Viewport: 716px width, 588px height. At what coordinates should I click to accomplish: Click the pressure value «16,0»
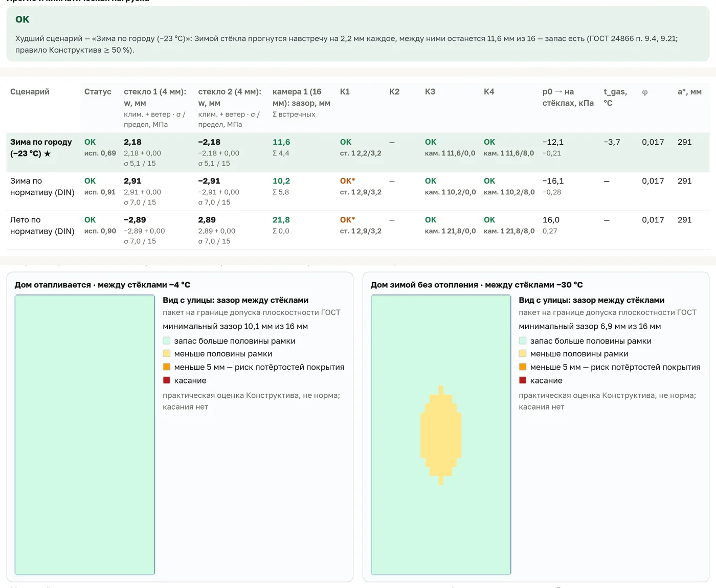click(551, 219)
